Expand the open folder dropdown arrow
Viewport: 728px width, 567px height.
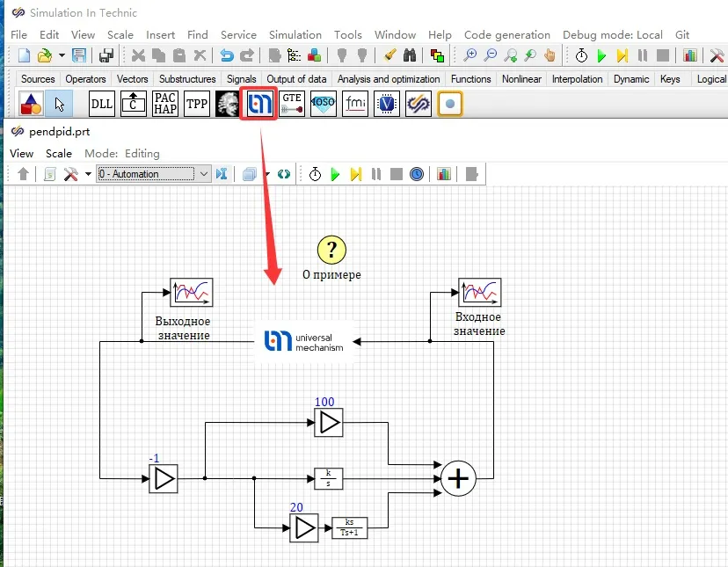pos(62,55)
